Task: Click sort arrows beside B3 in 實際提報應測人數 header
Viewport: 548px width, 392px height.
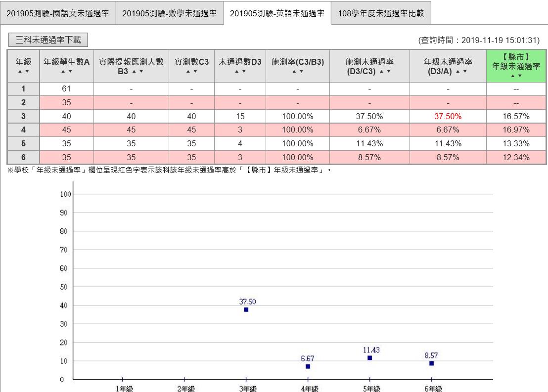Action: pyautogui.click(x=137, y=72)
